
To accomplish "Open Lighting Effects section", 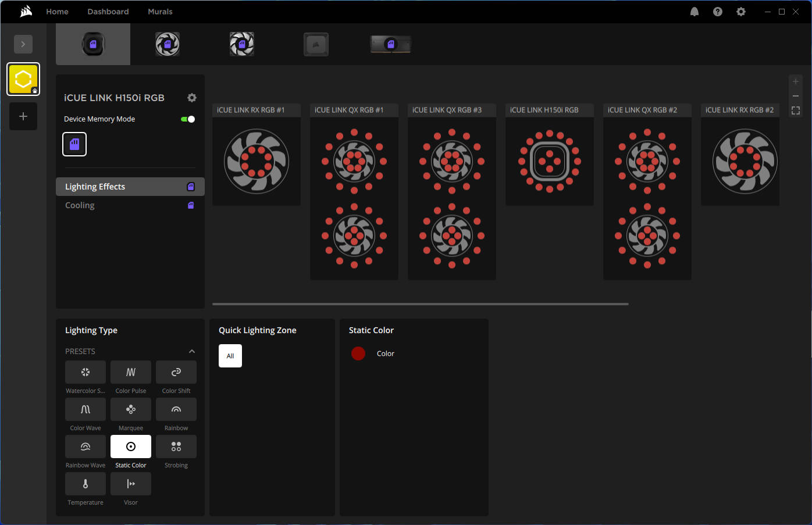I will 130,187.
